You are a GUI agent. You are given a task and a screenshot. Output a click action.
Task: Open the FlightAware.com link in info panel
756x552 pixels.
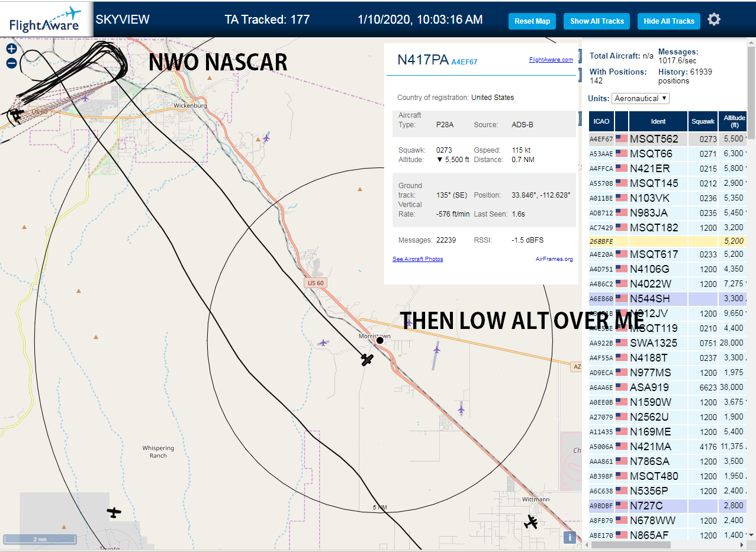click(551, 60)
